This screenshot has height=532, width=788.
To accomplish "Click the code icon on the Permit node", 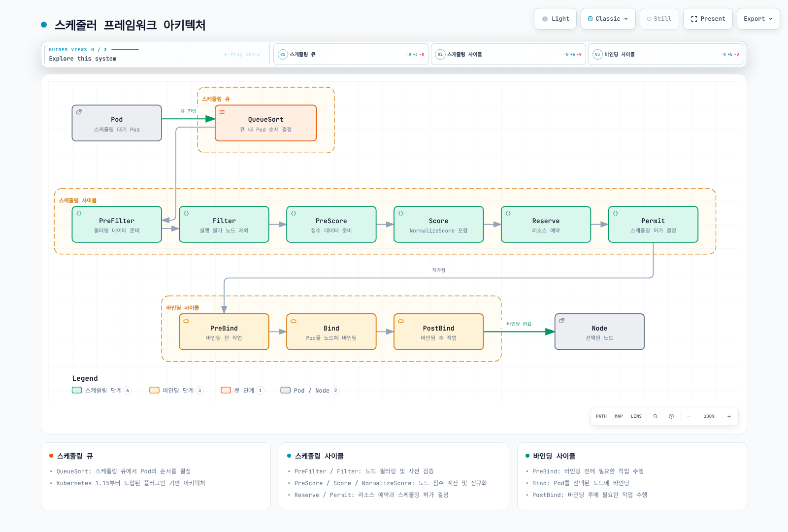I will (616, 213).
